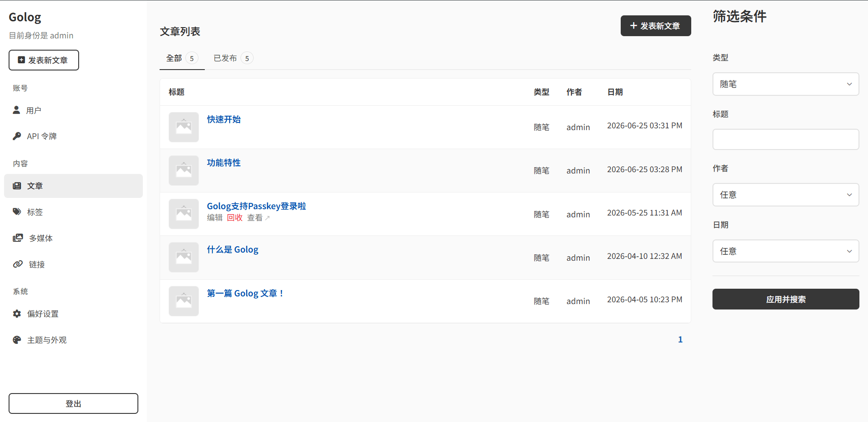Viewport: 868px width, 422px height.
Task: Switch to the 已发布 tab
Action: coord(233,58)
